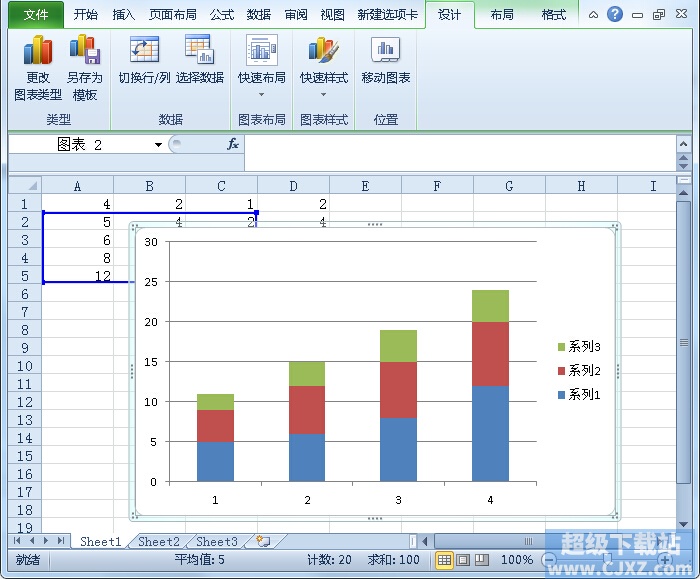Viewport: 700px width, 579px height.
Task: Switch to the Sheet2 worksheet
Action: 158,542
